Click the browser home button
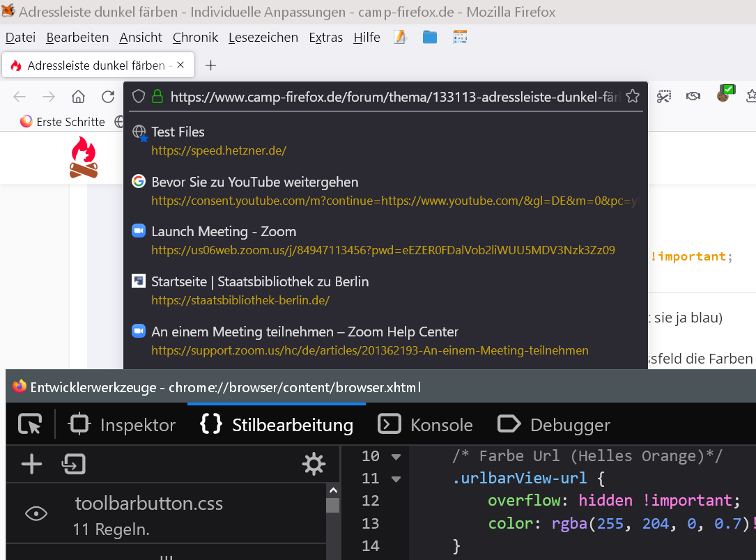Screen dimensions: 756x560 pos(78,97)
